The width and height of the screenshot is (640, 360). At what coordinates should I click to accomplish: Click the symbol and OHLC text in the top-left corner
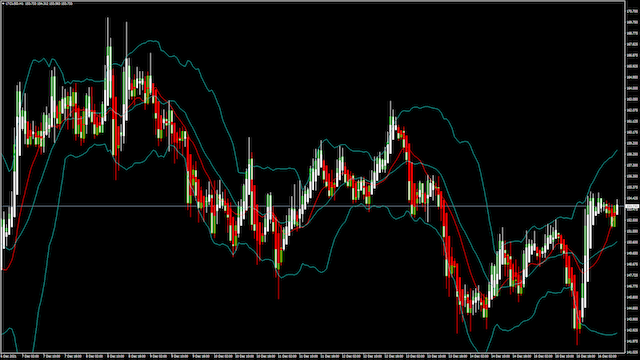pyautogui.click(x=39, y=4)
